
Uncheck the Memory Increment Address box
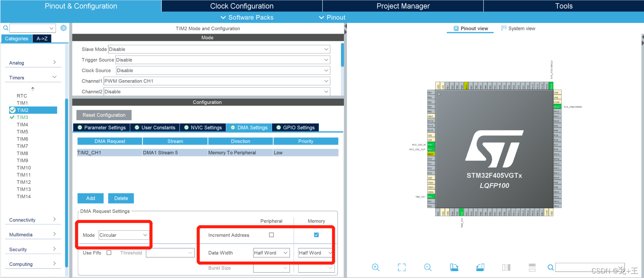[316, 235]
